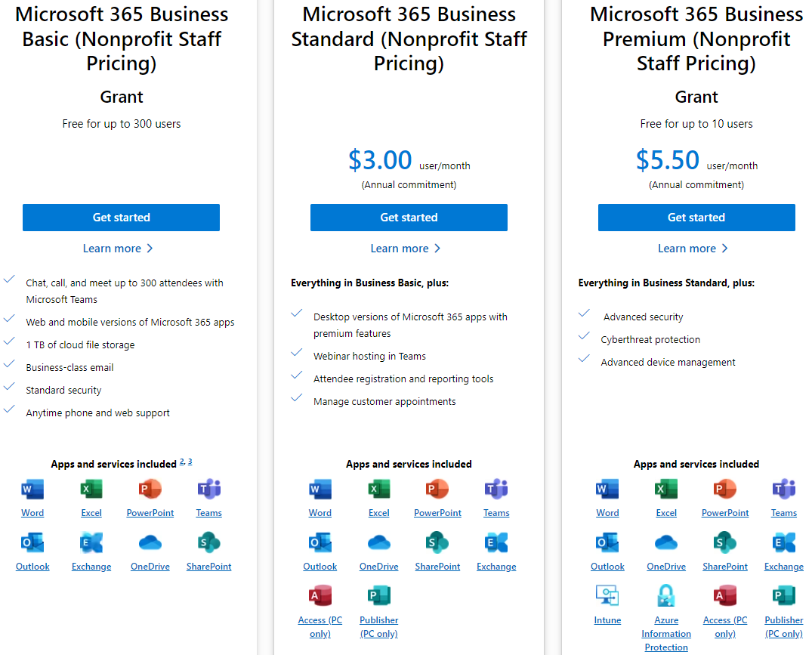Click the Outlook icon under Business Basic

tap(32, 542)
